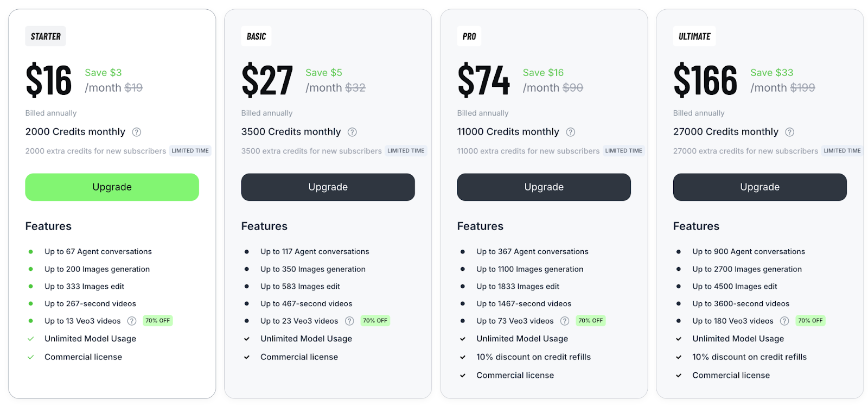
Task: Click LIMITED TIME badge in Pro plan
Action: click(624, 151)
